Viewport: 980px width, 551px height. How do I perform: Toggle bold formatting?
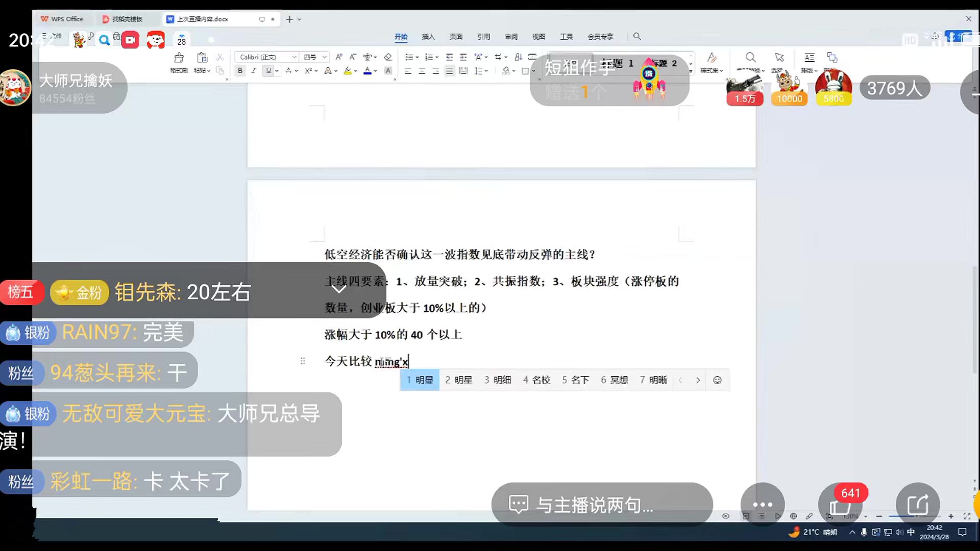240,71
